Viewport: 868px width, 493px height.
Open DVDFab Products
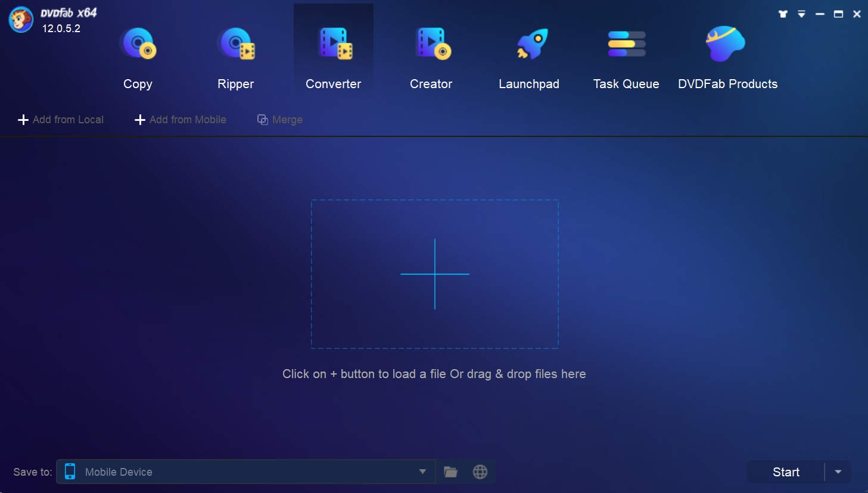click(x=727, y=58)
